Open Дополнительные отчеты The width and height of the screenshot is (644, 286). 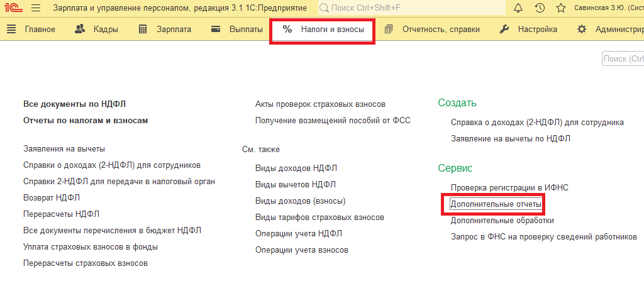[x=496, y=204]
